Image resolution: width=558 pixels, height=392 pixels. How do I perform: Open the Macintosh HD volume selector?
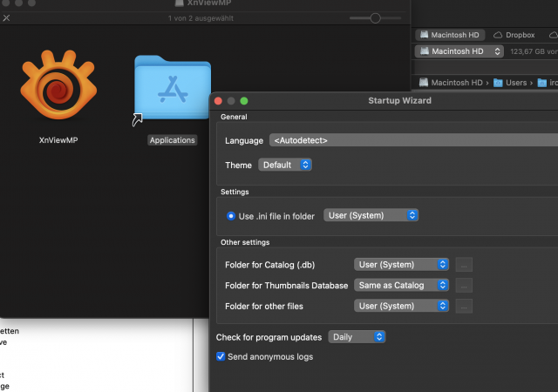coord(459,51)
